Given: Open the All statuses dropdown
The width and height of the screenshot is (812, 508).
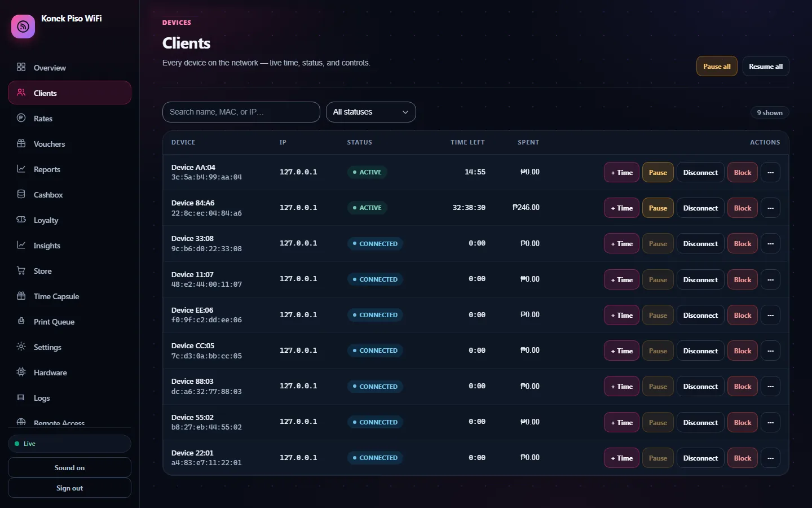Looking at the screenshot, I should 371,112.
